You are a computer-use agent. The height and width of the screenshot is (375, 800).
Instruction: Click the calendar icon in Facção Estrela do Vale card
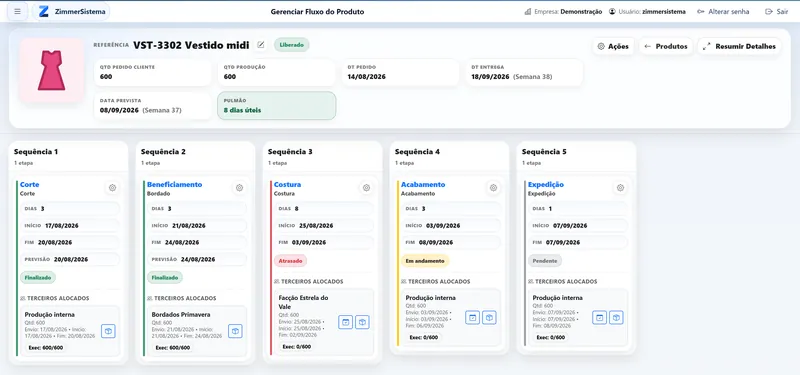(x=345, y=322)
